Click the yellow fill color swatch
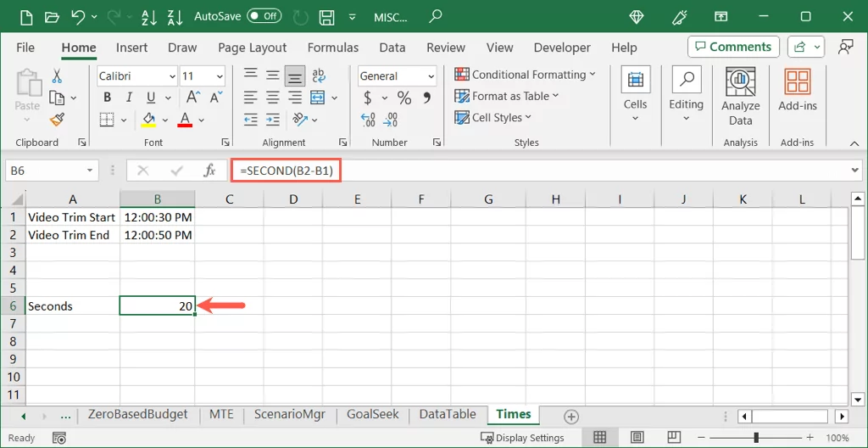The width and height of the screenshot is (868, 448). 149,120
